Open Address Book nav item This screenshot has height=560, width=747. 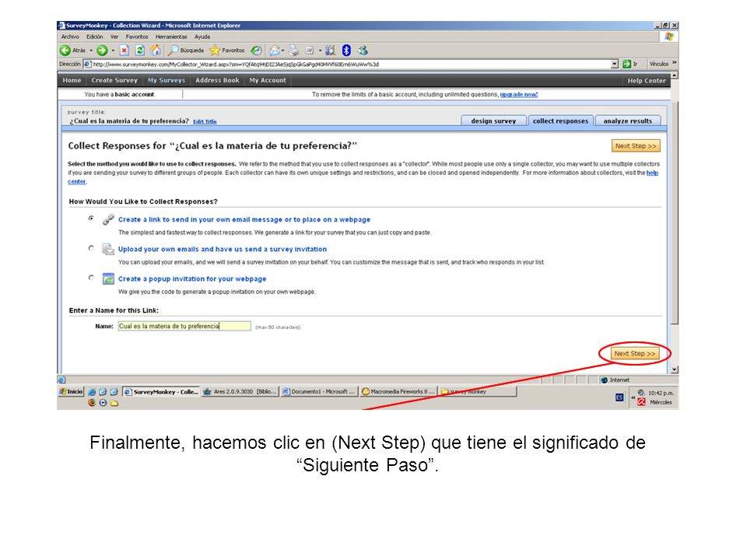point(217,80)
